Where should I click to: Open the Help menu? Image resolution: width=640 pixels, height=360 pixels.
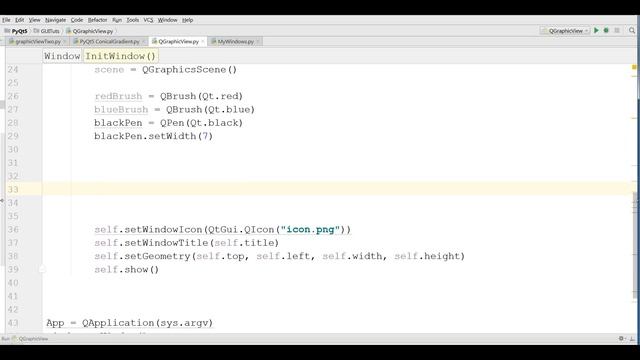point(187,20)
